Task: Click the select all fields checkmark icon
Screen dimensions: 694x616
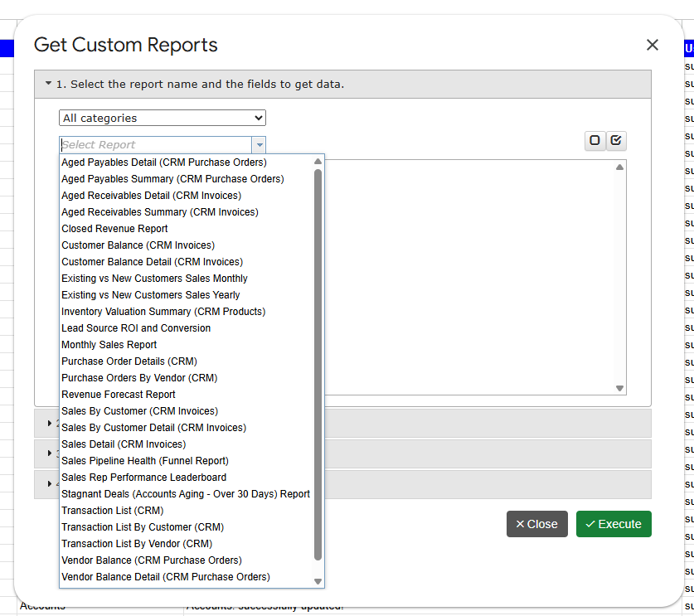Action: (x=616, y=141)
